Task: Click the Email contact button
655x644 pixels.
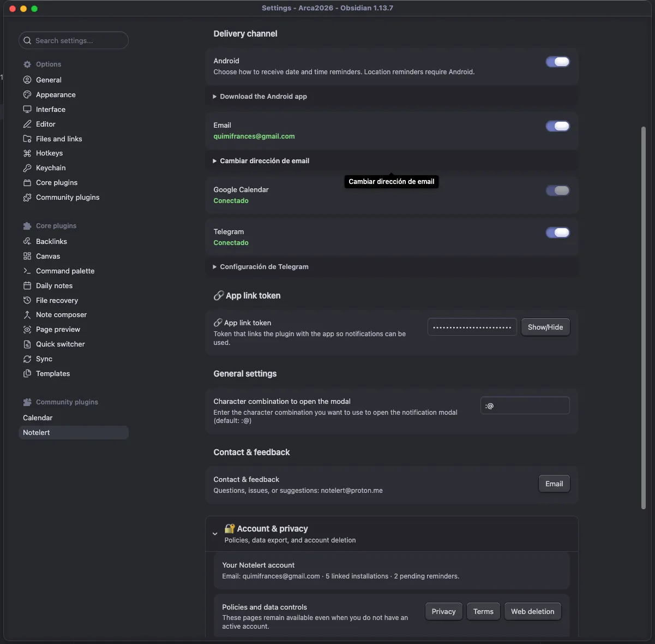Action: click(554, 484)
